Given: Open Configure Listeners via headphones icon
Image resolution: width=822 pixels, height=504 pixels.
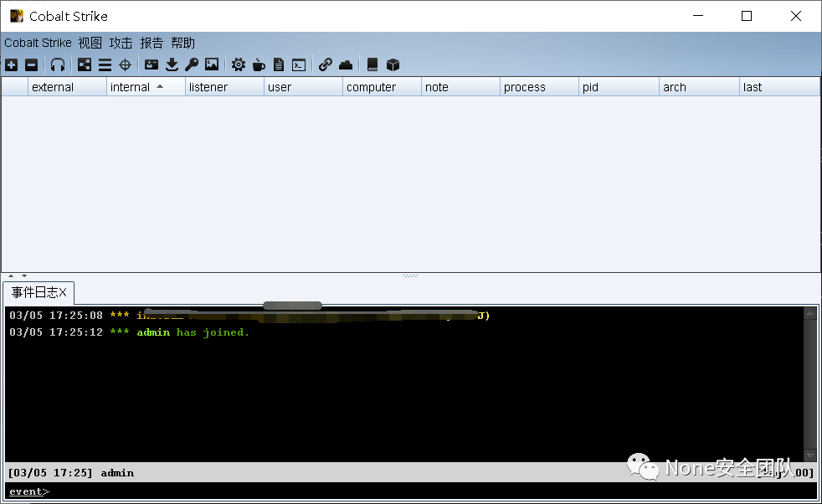Looking at the screenshot, I should (58, 65).
